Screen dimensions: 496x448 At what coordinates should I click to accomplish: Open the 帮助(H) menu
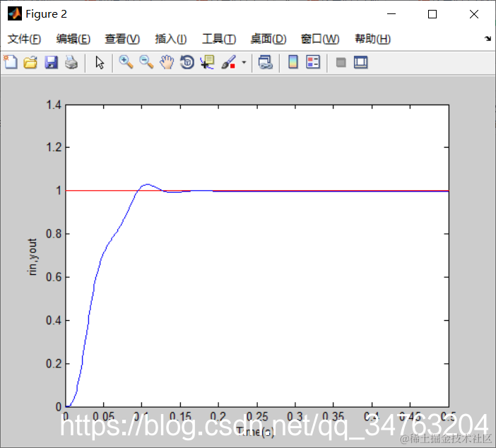[x=372, y=39]
